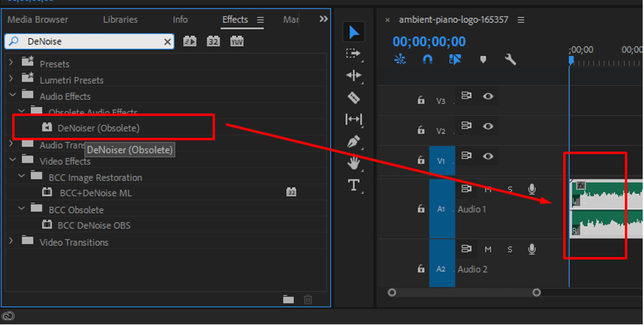Toggle lock on track V2
The height and width of the screenshot is (325, 644).
point(421,131)
